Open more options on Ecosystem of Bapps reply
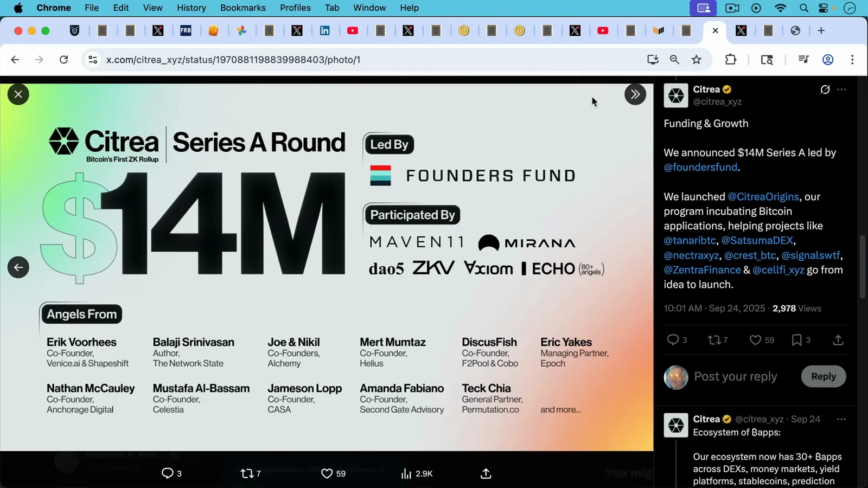The height and width of the screenshot is (488, 868). (841, 419)
